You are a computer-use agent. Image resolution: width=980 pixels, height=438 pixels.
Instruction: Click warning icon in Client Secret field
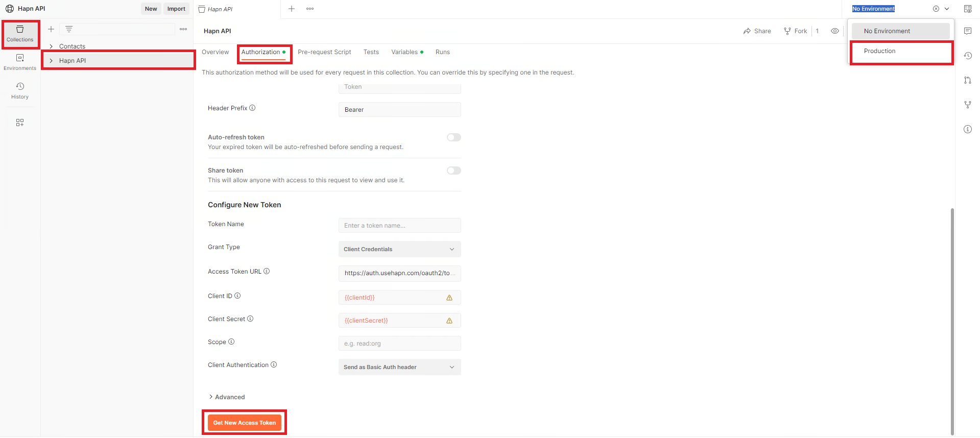pyautogui.click(x=449, y=321)
